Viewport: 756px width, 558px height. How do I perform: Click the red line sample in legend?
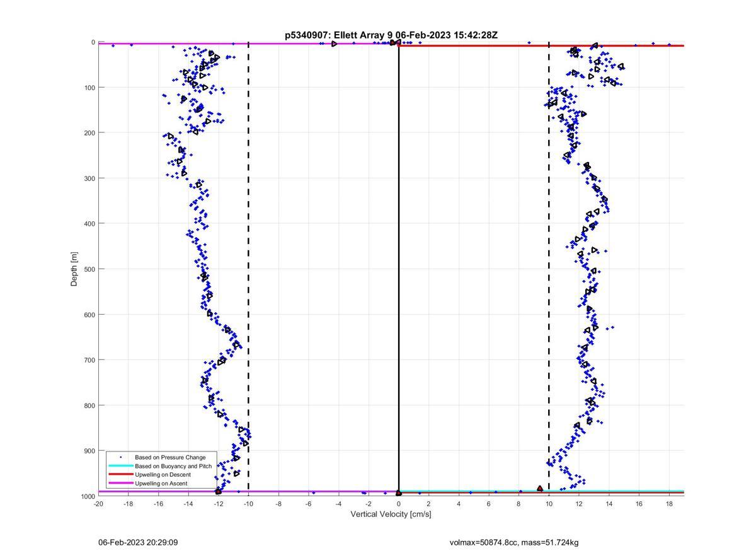point(121,475)
